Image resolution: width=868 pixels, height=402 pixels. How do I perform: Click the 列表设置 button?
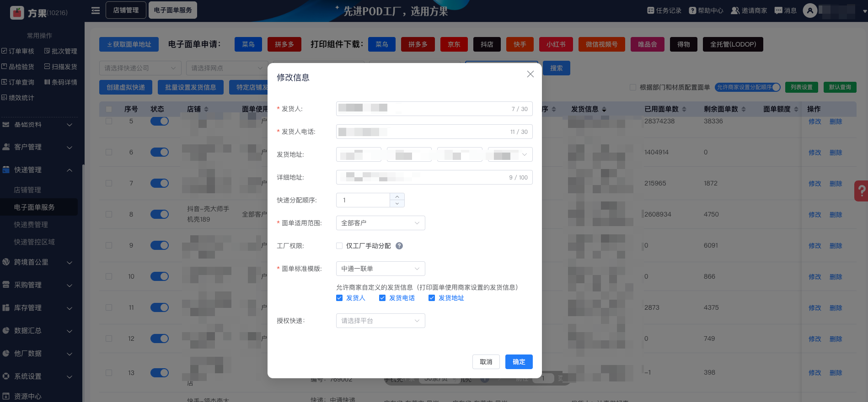click(802, 87)
